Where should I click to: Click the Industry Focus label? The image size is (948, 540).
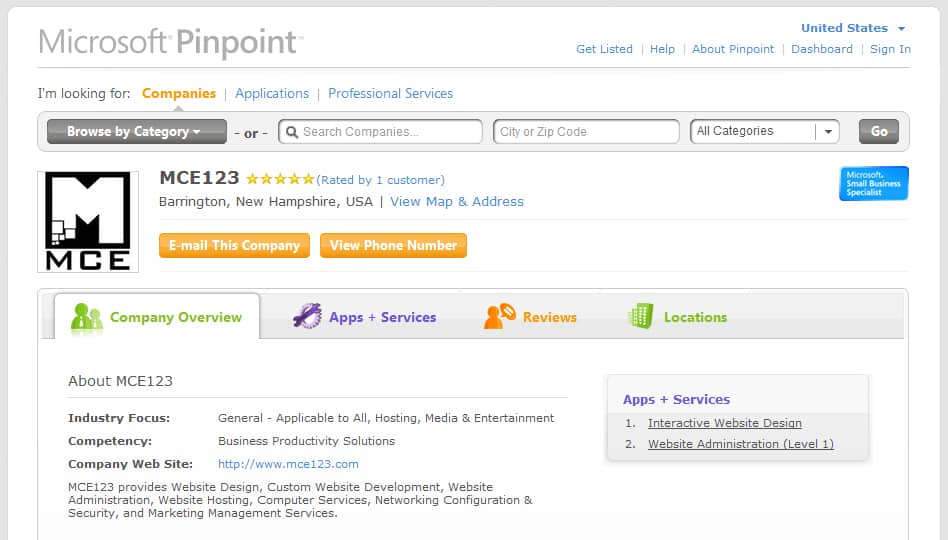[119, 418]
